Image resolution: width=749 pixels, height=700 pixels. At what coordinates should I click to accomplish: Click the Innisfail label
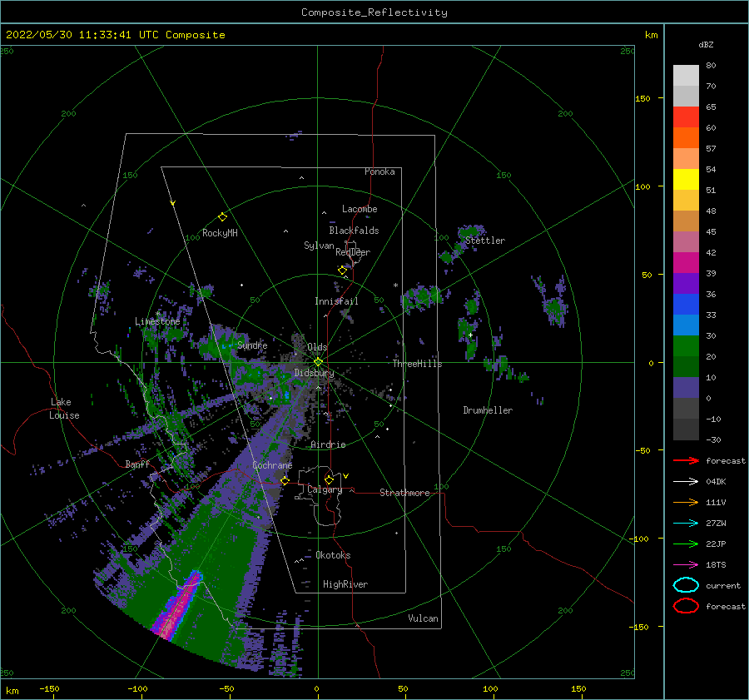pyautogui.click(x=336, y=301)
